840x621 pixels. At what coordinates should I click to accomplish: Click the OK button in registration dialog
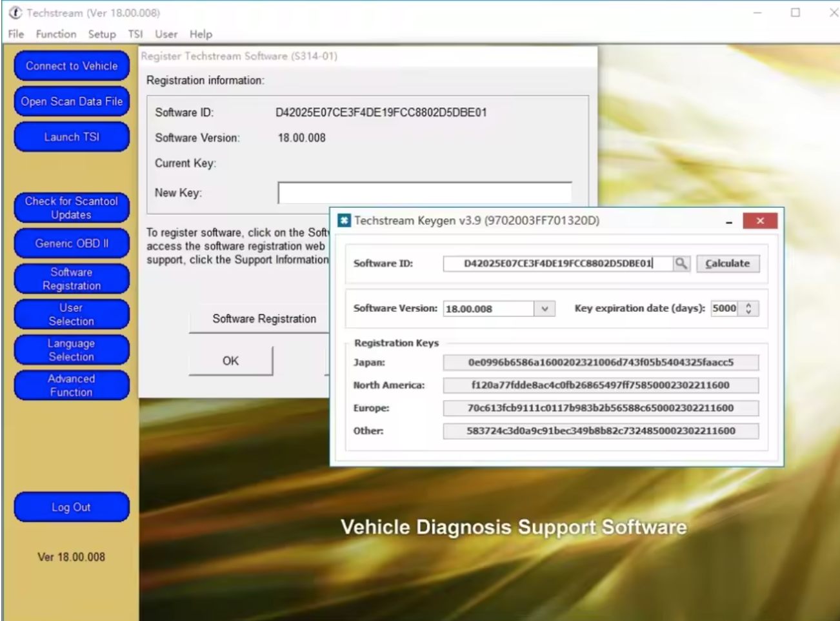pyautogui.click(x=230, y=361)
